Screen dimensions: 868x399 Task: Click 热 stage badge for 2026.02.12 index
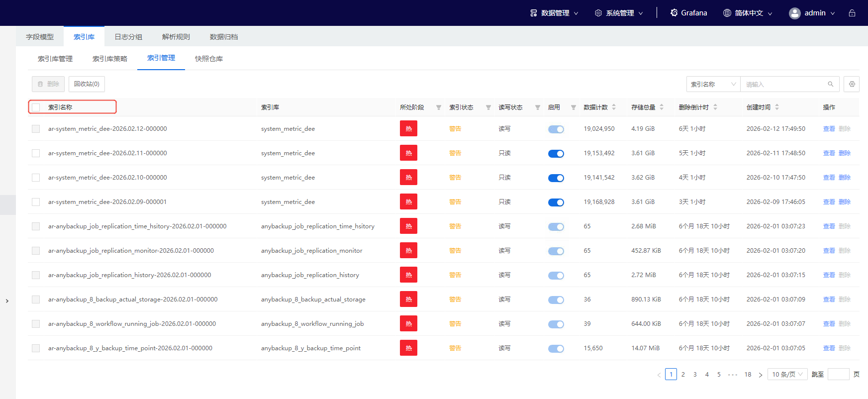pyautogui.click(x=408, y=128)
